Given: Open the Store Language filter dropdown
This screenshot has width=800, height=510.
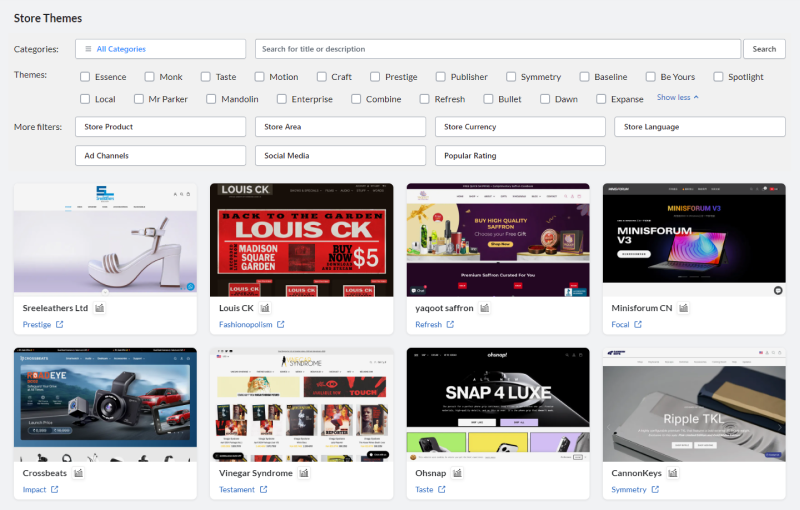Looking at the screenshot, I should coord(700,126).
